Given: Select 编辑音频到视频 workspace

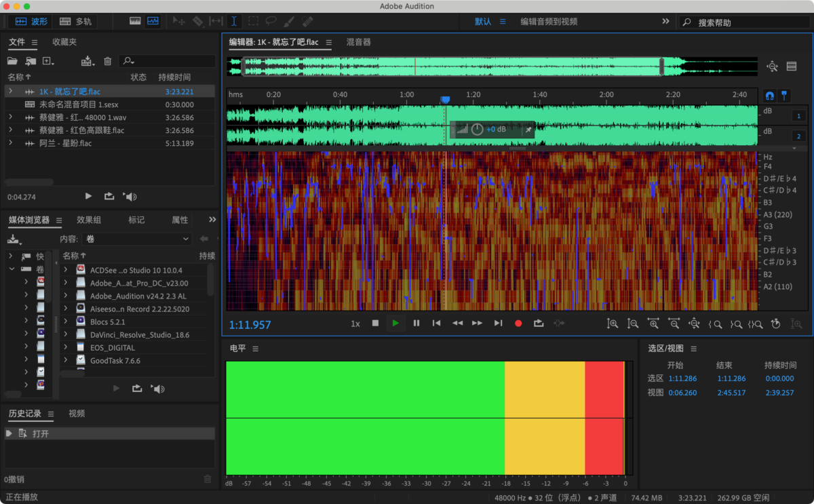Looking at the screenshot, I should [549, 22].
